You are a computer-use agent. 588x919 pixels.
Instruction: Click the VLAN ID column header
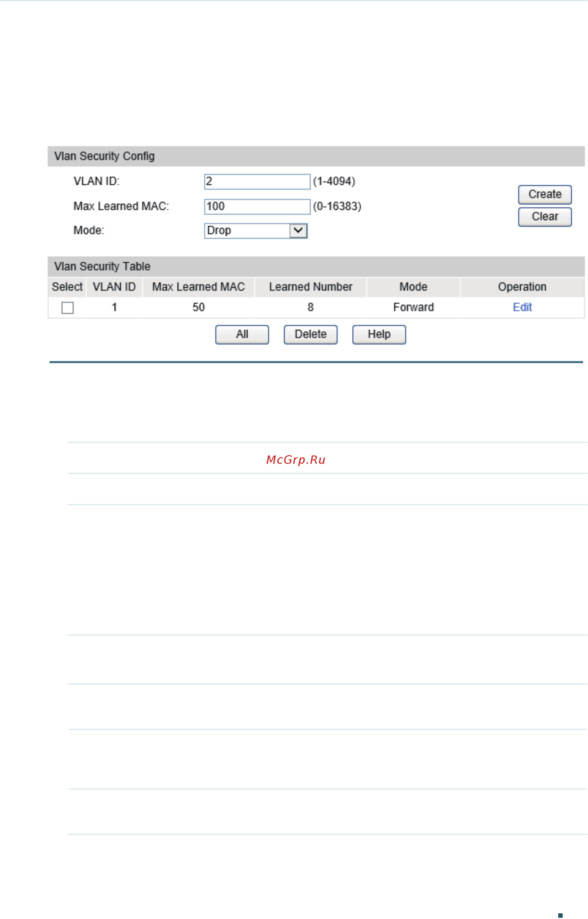(114, 287)
